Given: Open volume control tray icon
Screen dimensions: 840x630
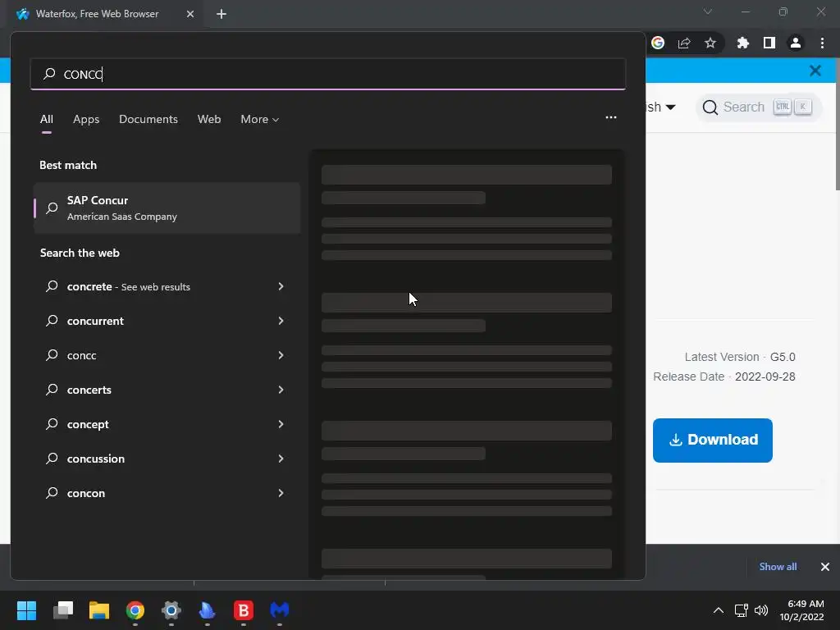Looking at the screenshot, I should tap(760, 610).
